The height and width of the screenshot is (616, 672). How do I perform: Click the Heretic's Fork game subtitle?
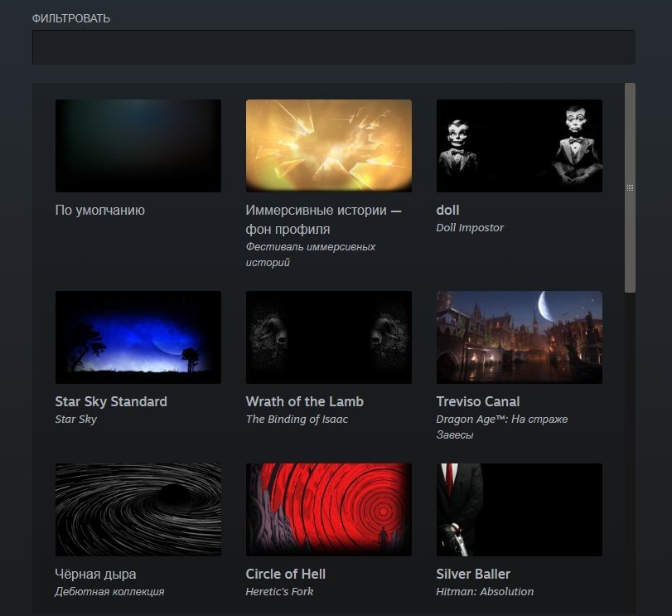coord(279,592)
